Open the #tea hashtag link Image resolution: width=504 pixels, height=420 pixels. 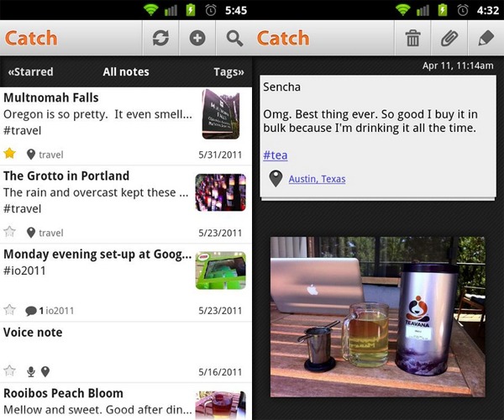pyautogui.click(x=274, y=155)
